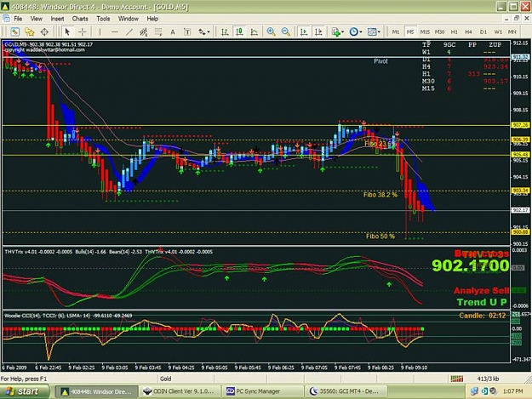The height and width of the screenshot is (399, 532).
Task: Open the File menu
Action: pyautogui.click(x=18, y=19)
